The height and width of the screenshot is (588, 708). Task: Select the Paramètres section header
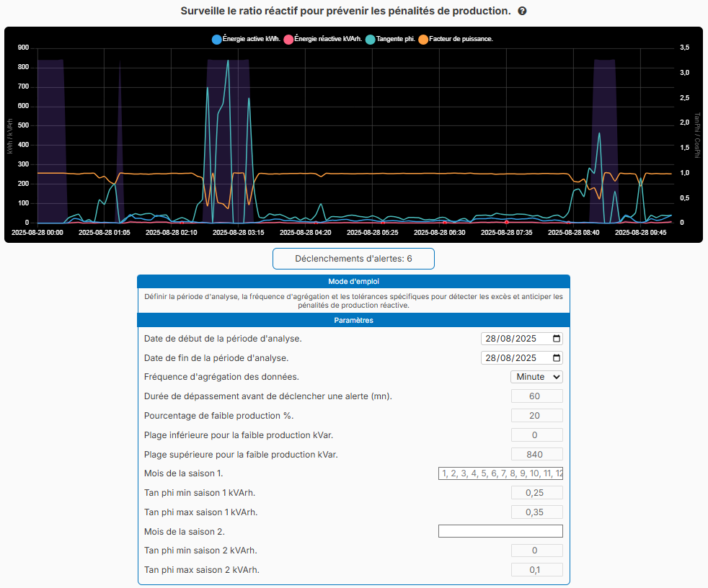point(353,321)
